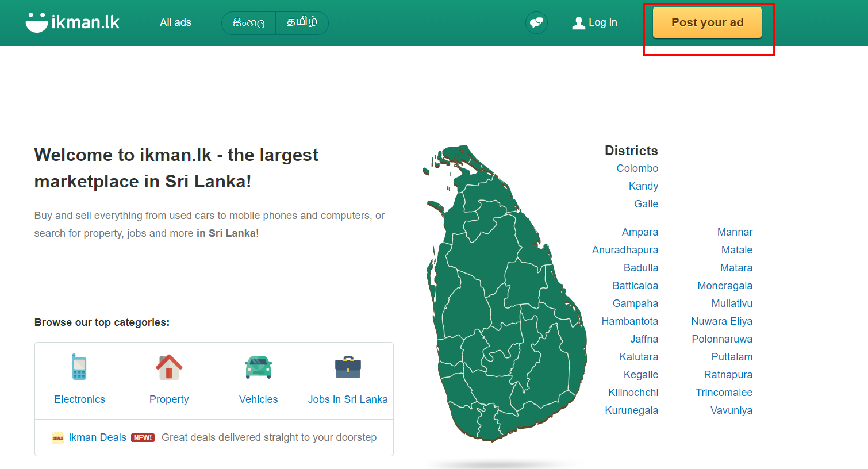The height and width of the screenshot is (469, 868).
Task: Select Ampara district
Action: [640, 232]
